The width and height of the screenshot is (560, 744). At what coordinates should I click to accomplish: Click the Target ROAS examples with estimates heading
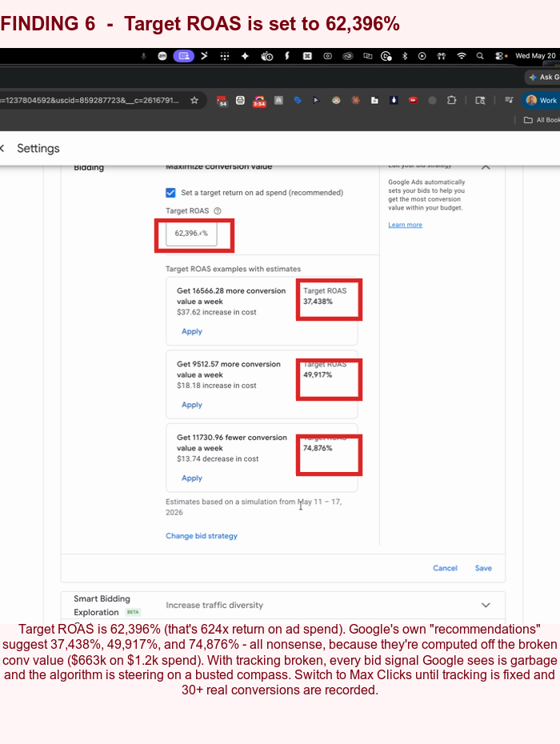coord(233,269)
